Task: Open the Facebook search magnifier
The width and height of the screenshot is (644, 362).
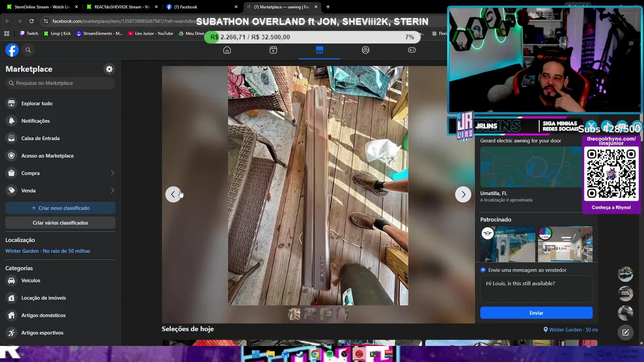Action: pyautogui.click(x=28, y=50)
